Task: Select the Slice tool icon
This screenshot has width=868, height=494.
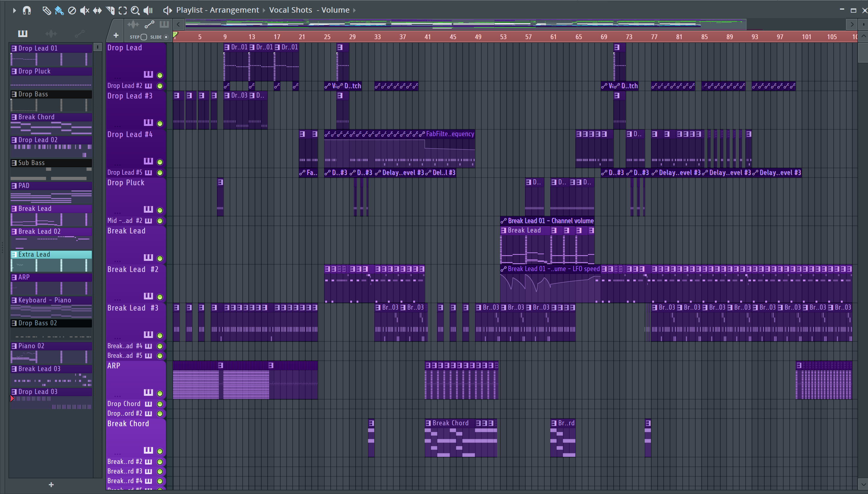Action: [x=110, y=11]
